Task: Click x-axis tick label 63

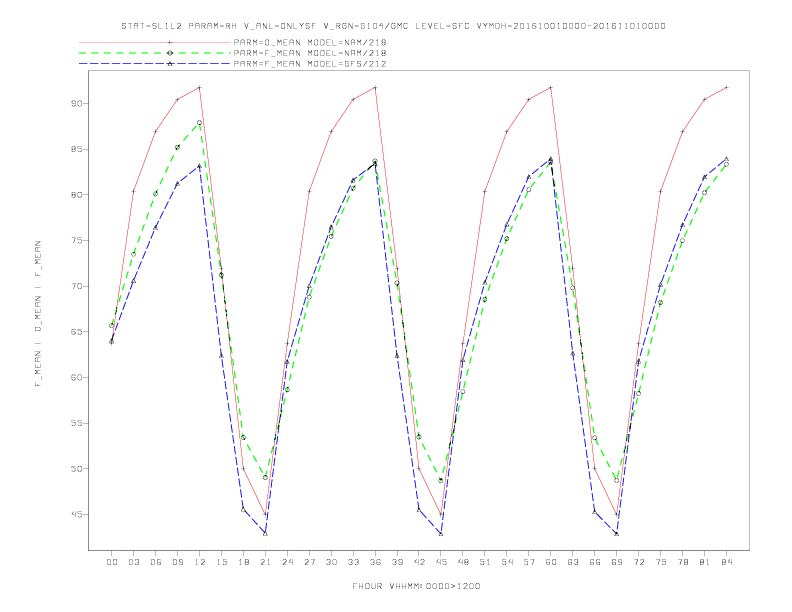Action: coord(573,562)
